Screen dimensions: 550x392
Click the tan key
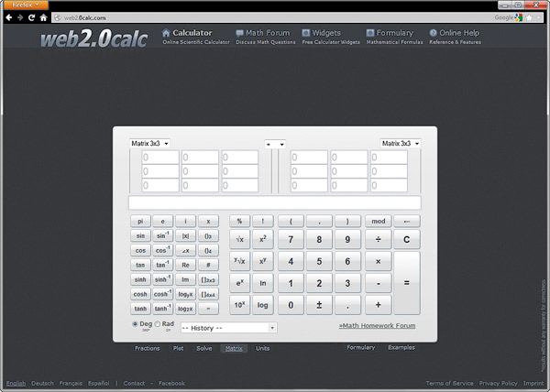click(x=140, y=265)
